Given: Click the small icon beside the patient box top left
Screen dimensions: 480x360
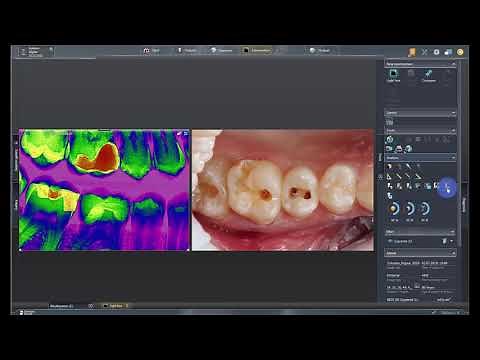Looking at the screenshot, I should click(x=51, y=49).
